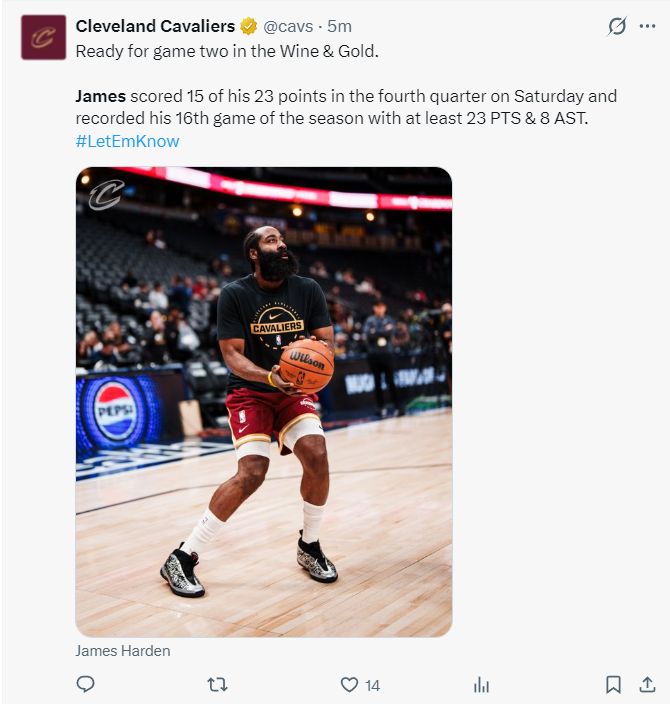Viewport: 670px width, 704px height.
Task: Click the like count of 14
Action: tap(373, 685)
